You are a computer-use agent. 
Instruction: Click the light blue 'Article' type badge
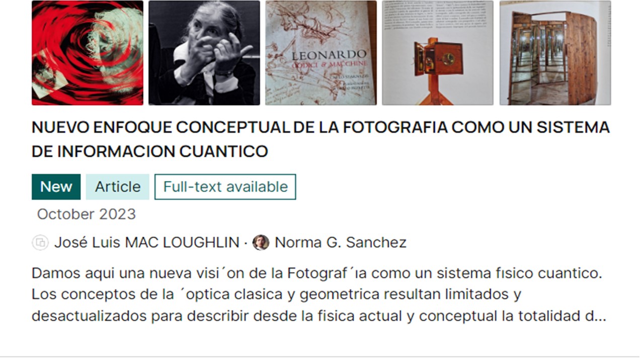coord(118,187)
